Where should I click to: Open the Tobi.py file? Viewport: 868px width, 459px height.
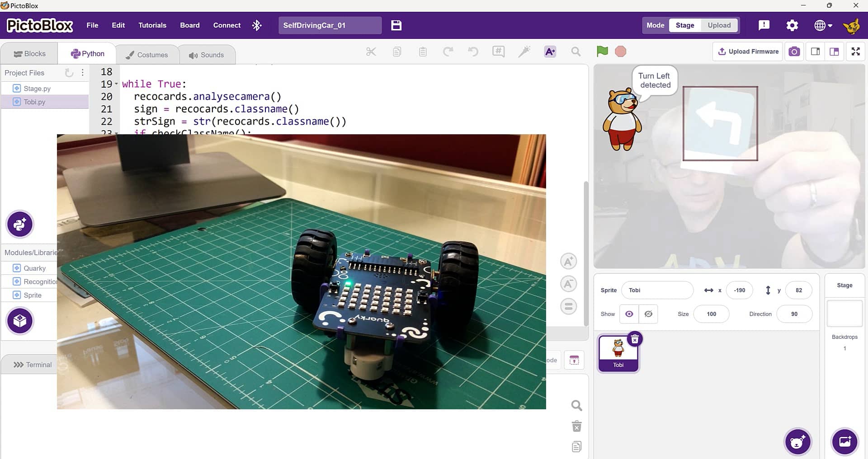[x=45, y=102]
